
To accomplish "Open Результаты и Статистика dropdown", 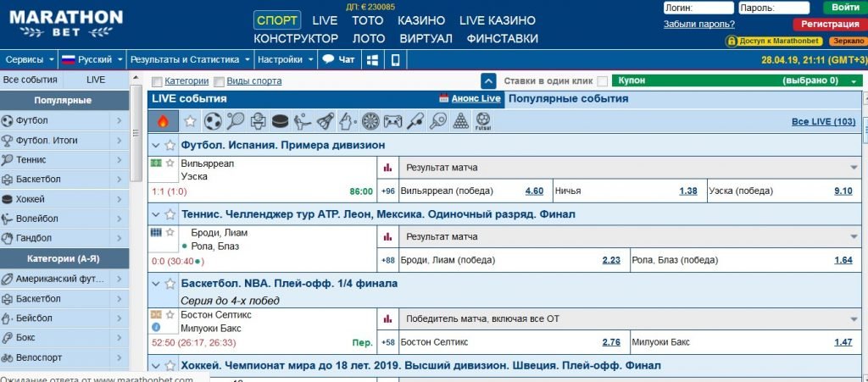I will [191, 59].
